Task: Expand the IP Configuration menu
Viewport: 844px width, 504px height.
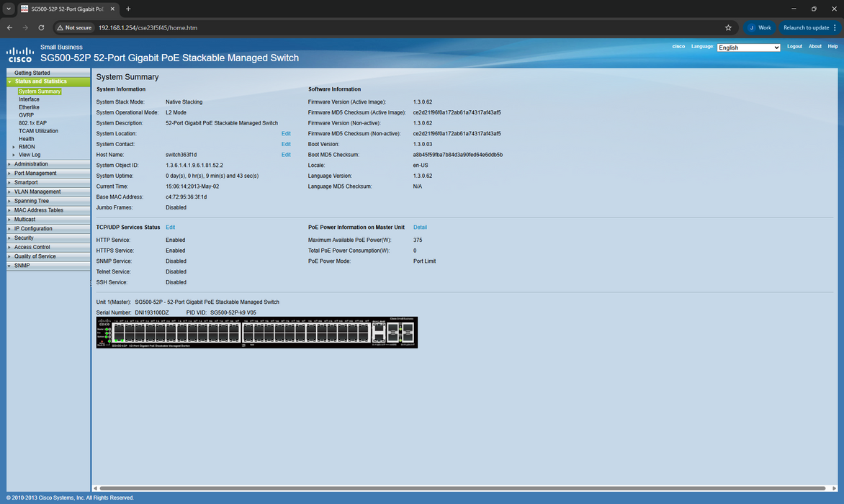Action: pos(48,229)
